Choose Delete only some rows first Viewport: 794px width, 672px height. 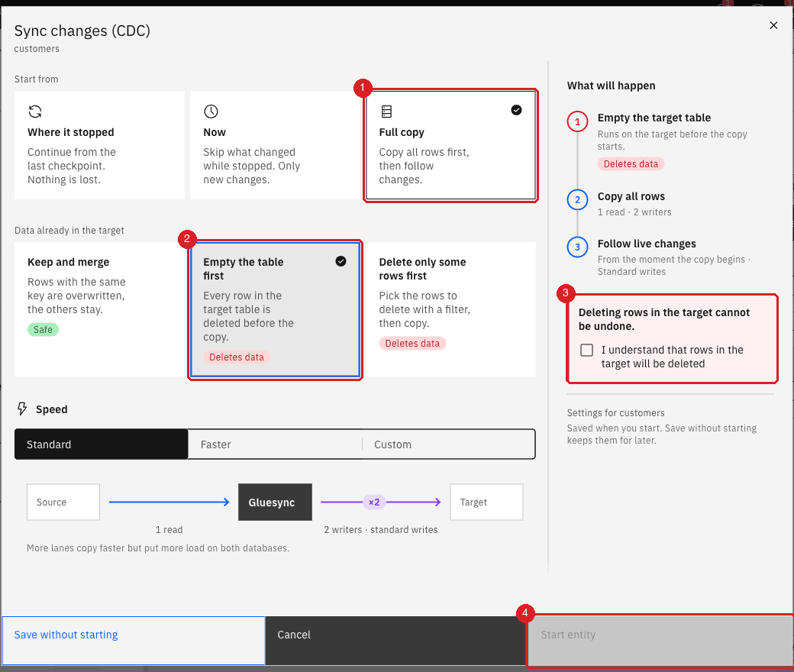(450, 309)
